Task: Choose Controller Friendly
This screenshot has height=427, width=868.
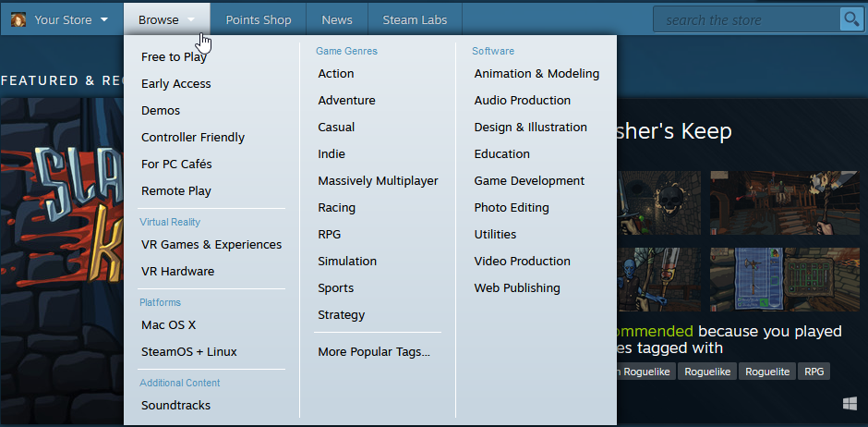Action: (193, 138)
